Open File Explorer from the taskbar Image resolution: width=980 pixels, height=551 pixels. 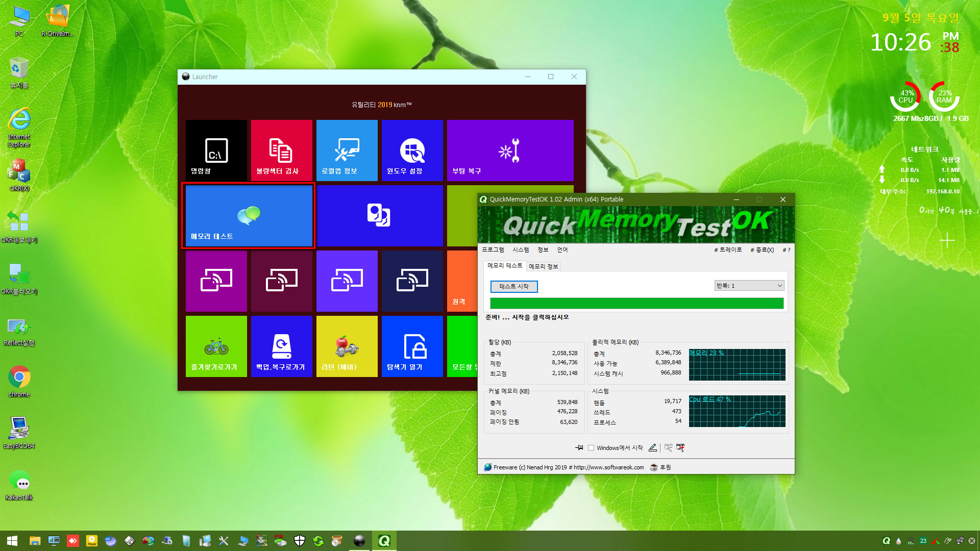click(x=35, y=541)
